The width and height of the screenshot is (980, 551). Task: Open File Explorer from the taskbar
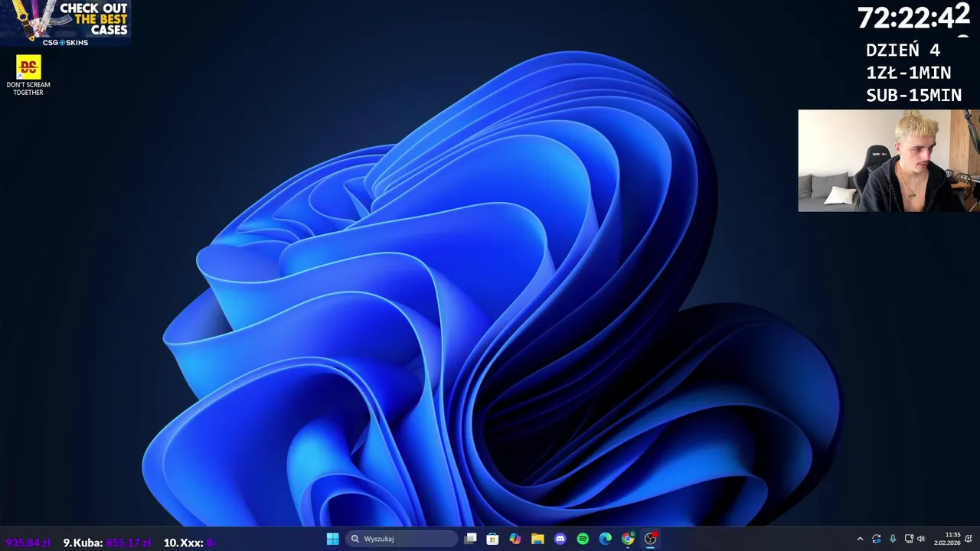(537, 539)
